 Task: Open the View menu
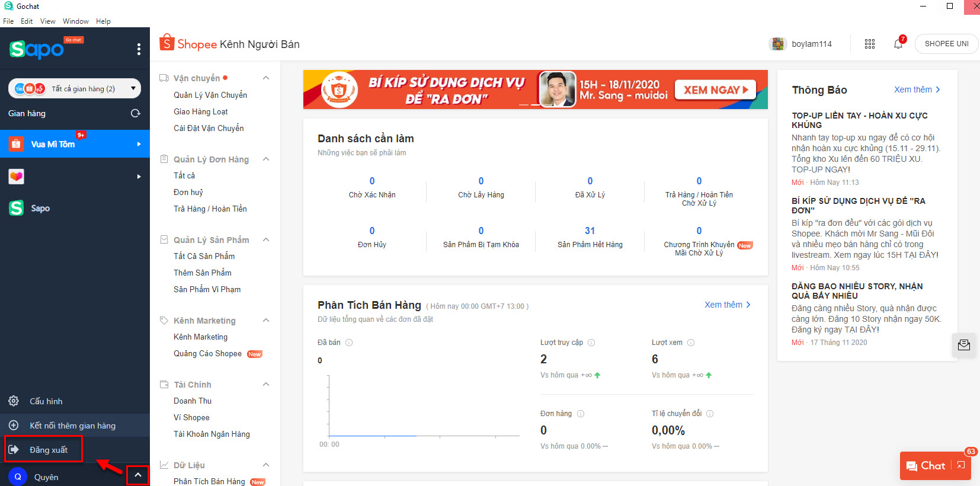coord(48,21)
